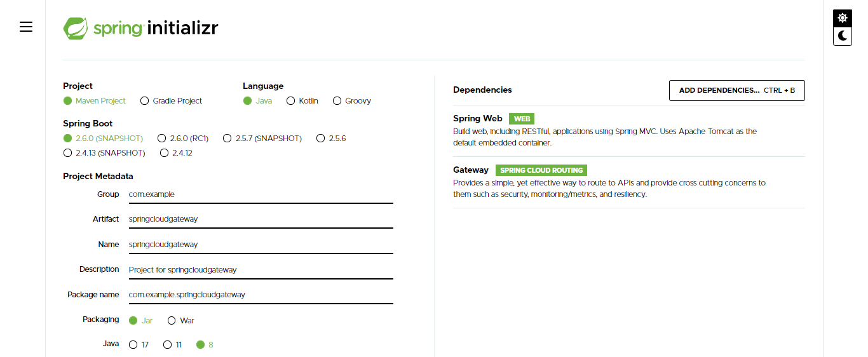The image size is (868, 357).
Task: Select Spring Boot 2.4.13 (SNAPSHOT)
Action: [x=104, y=153]
